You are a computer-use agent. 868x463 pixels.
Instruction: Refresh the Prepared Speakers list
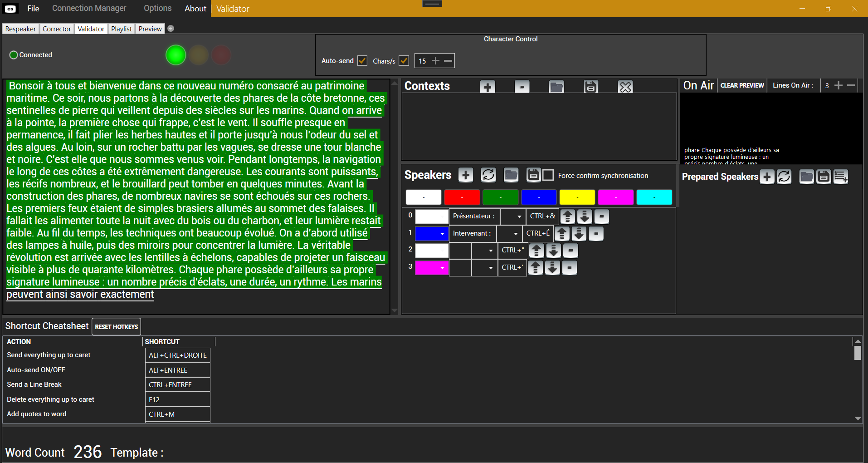click(x=784, y=177)
